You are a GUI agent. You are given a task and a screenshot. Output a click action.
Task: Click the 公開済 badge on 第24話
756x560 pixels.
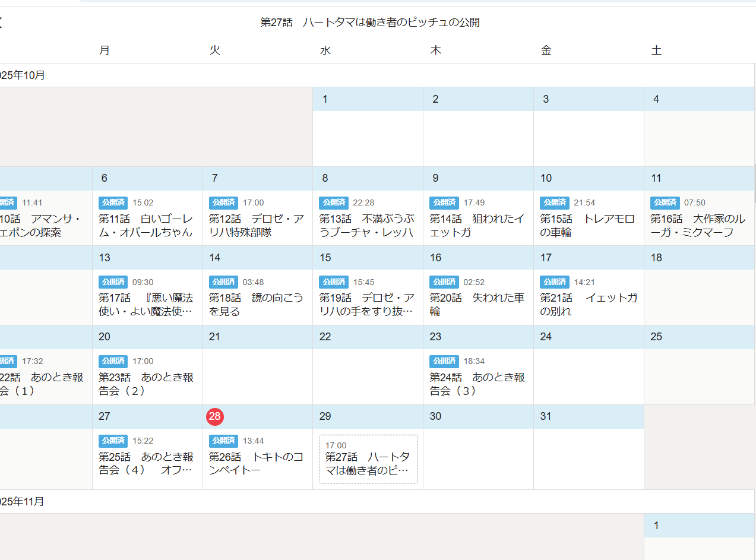point(444,361)
